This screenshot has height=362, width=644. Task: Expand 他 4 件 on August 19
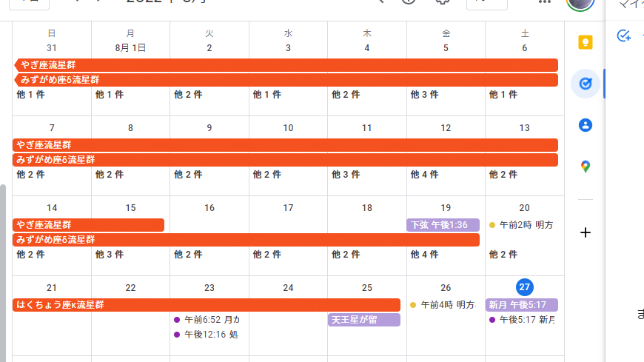(425, 255)
